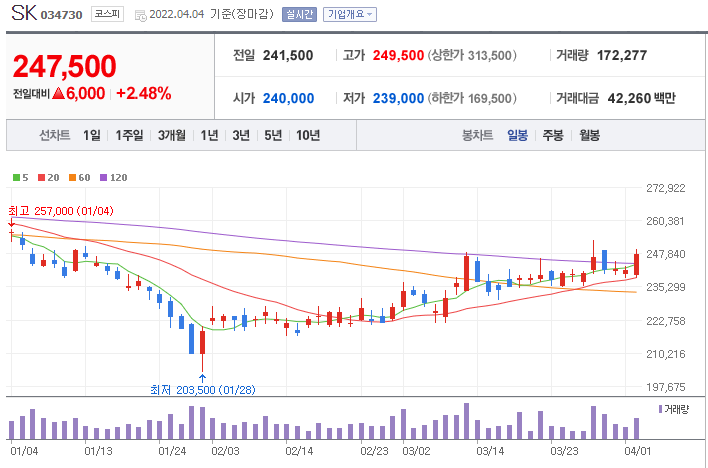
Task: Click the 거래량 value 172,277
Action: coord(622,55)
